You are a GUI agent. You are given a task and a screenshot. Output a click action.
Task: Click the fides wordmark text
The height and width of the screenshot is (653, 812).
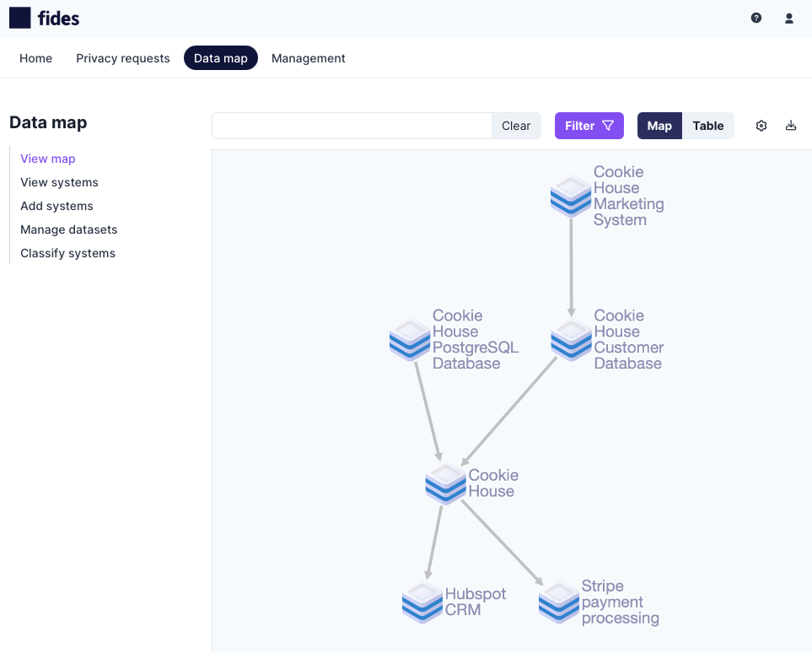(x=58, y=19)
